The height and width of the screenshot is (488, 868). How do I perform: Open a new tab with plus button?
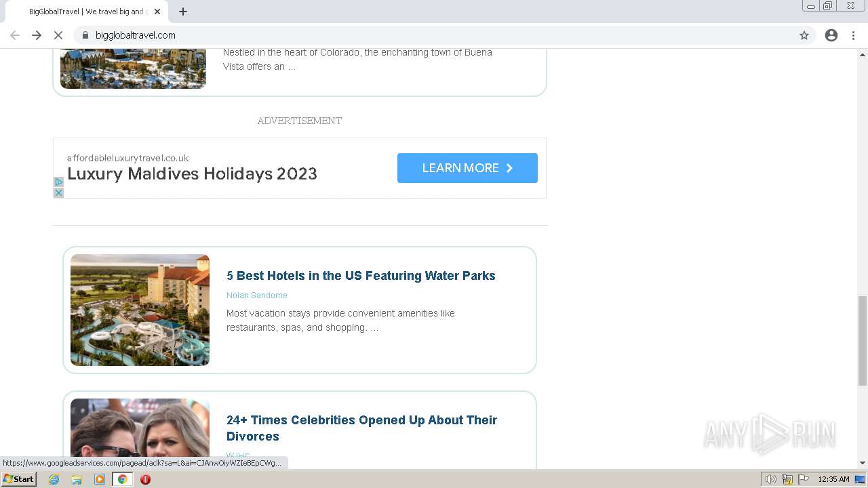click(x=183, y=12)
